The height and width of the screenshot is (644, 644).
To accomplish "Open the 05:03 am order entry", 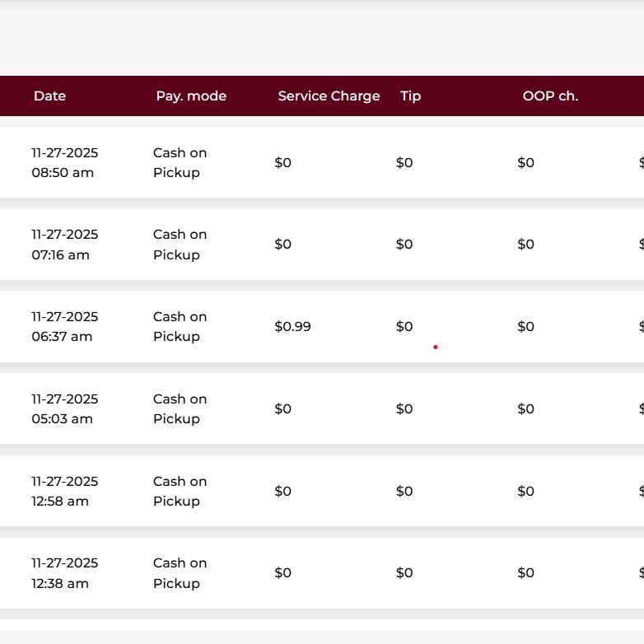I will tap(64, 409).
